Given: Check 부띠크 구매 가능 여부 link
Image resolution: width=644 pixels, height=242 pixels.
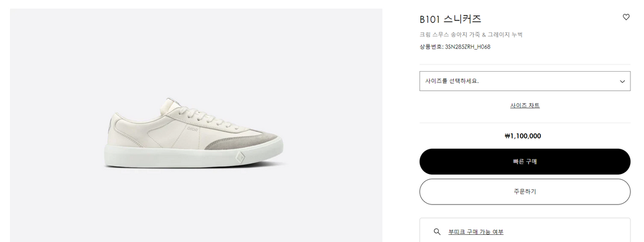Looking at the screenshot, I should pyautogui.click(x=476, y=232).
